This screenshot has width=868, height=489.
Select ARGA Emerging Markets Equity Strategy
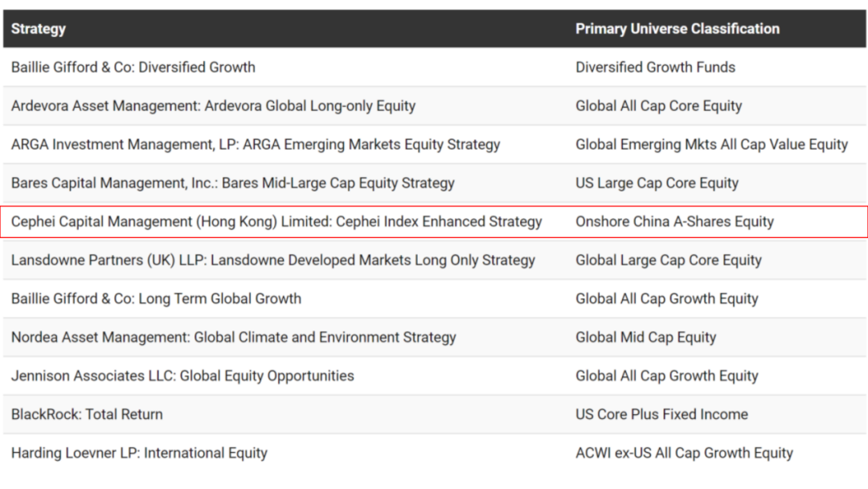[x=256, y=145]
